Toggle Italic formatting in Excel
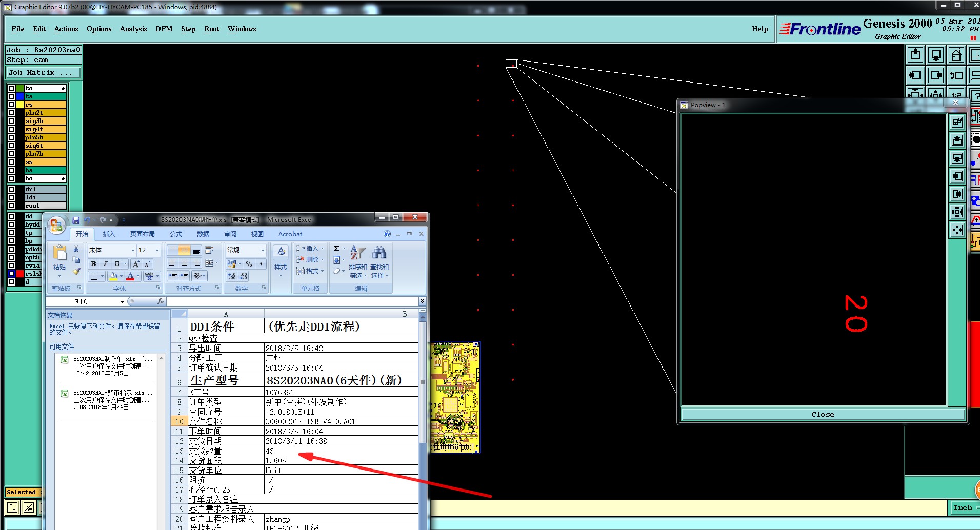Viewport: 980px width, 530px height. click(105, 264)
